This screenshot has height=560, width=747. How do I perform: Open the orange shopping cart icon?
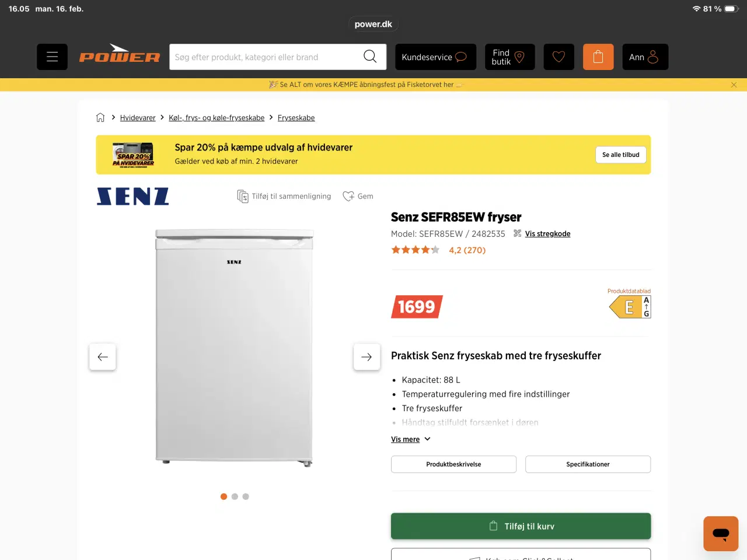pyautogui.click(x=598, y=57)
